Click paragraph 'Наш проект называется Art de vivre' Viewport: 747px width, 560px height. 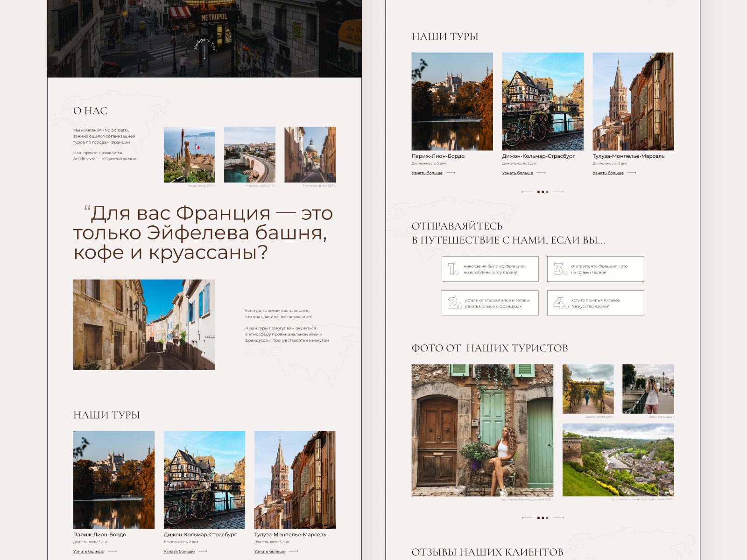tap(105, 156)
